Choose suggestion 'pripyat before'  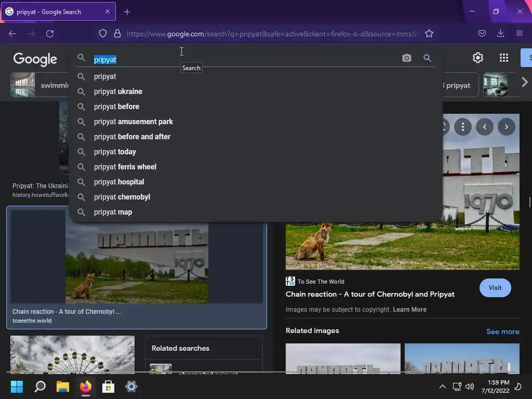(256, 107)
